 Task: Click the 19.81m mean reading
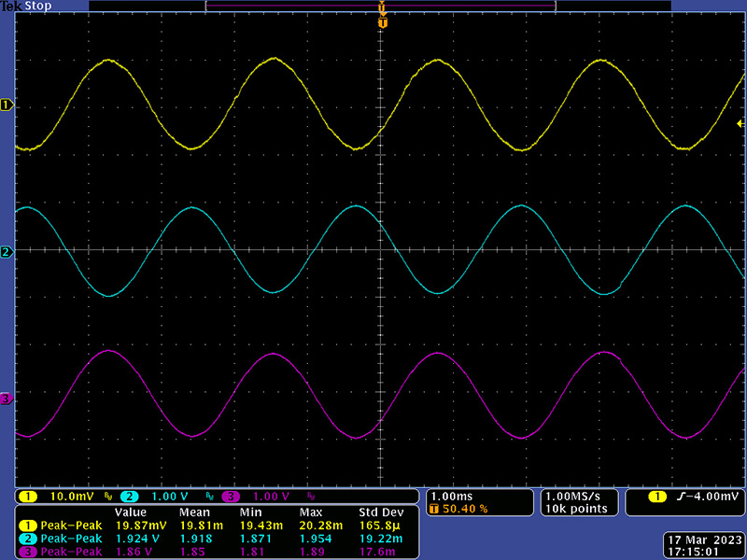tap(202, 525)
